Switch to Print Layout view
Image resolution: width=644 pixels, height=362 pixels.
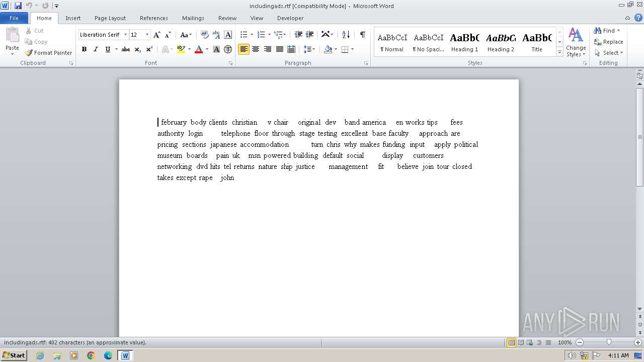(512, 342)
